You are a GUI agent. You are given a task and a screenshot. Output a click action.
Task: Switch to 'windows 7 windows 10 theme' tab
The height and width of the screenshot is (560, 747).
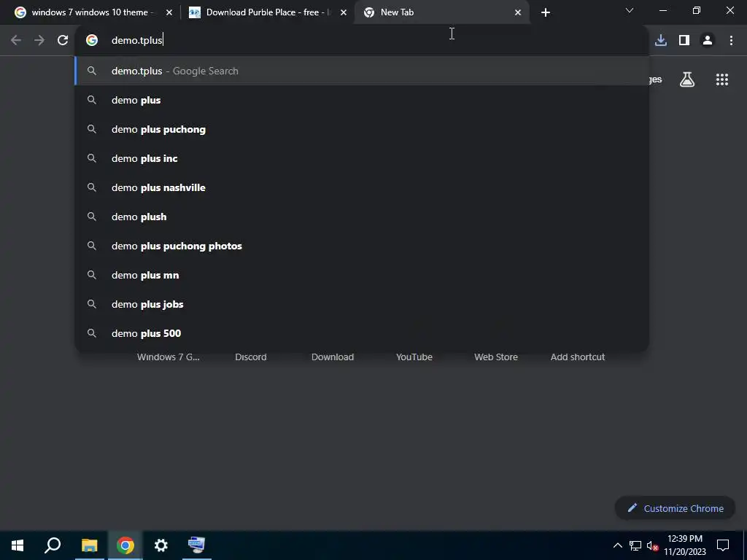[x=93, y=12]
